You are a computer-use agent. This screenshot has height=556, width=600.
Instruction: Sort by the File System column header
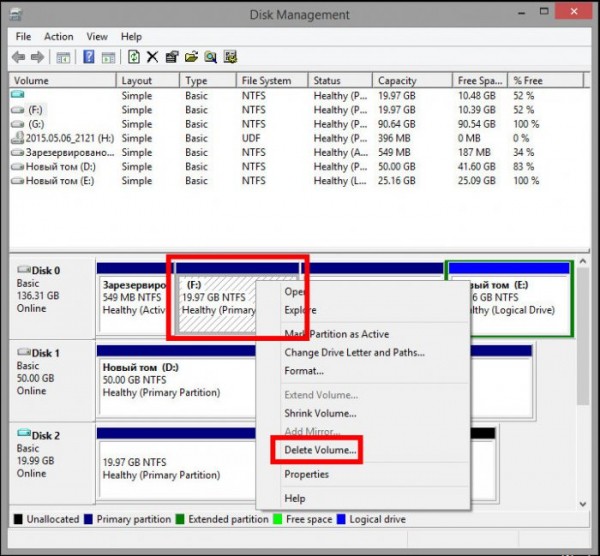tap(272, 80)
